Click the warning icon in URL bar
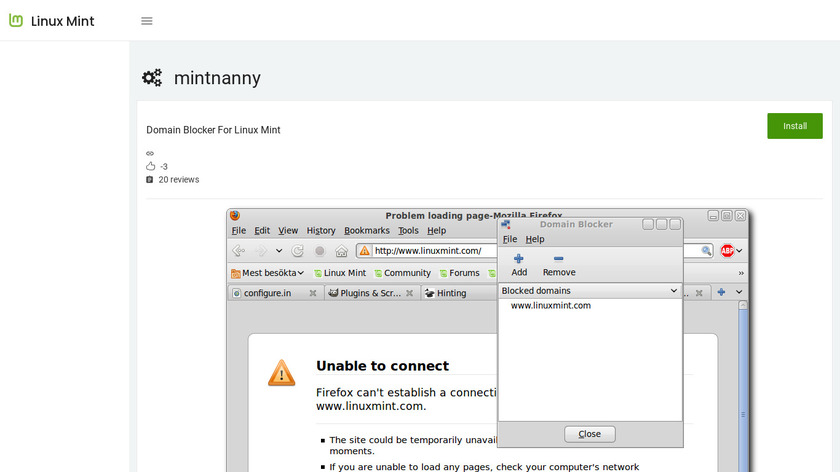Image resolution: width=840 pixels, height=472 pixels. (x=364, y=251)
